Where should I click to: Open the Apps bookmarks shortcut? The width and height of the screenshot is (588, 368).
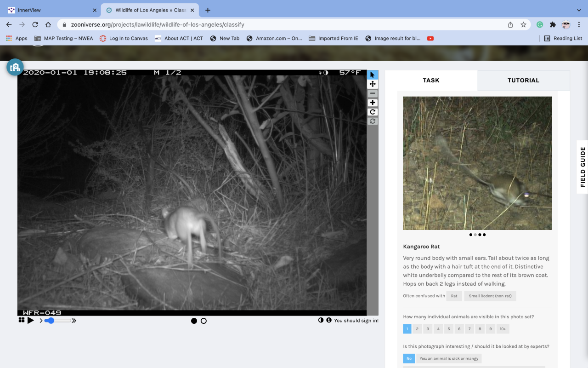[x=17, y=38]
